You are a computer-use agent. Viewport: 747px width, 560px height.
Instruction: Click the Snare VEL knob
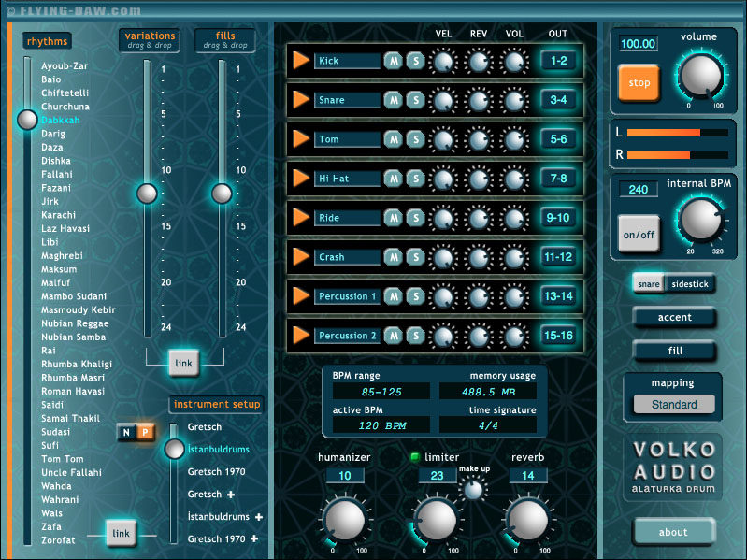(x=443, y=100)
